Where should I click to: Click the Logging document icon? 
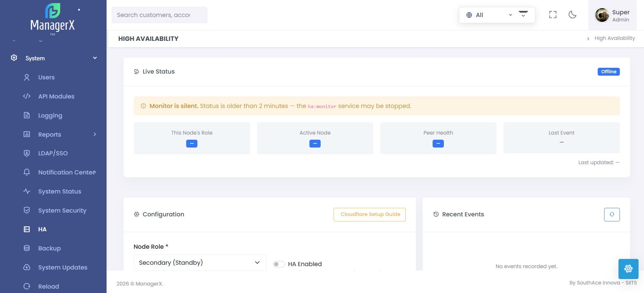pyautogui.click(x=27, y=115)
